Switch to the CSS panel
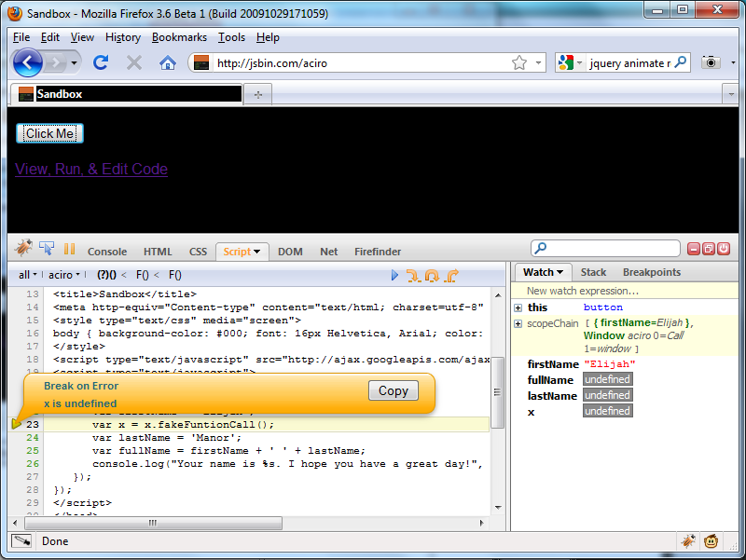The height and width of the screenshot is (560, 746). coord(198,252)
